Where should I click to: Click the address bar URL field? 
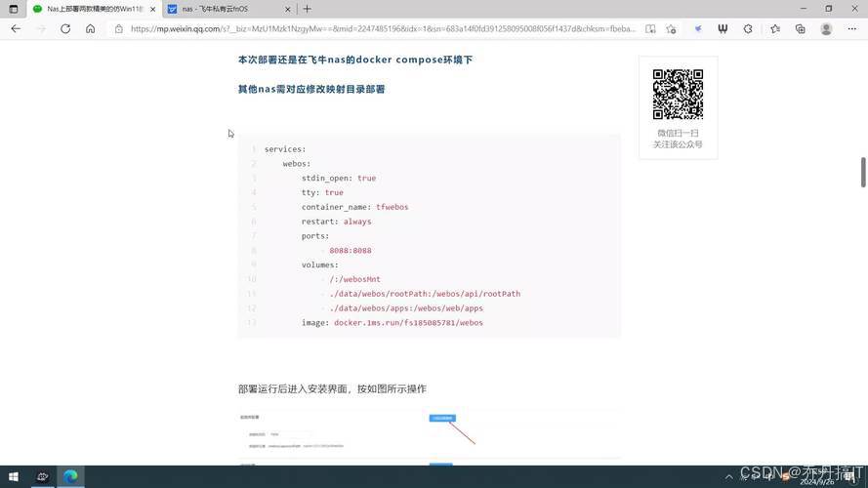click(383, 28)
